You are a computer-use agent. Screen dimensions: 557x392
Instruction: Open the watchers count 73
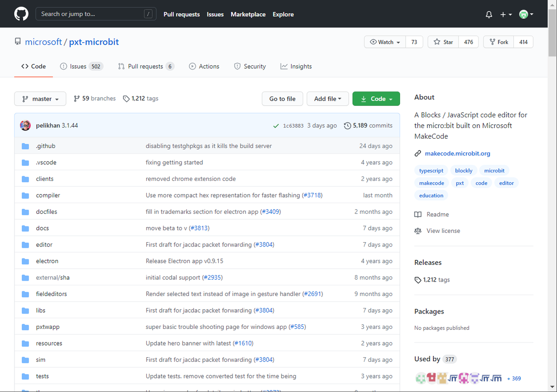point(414,42)
